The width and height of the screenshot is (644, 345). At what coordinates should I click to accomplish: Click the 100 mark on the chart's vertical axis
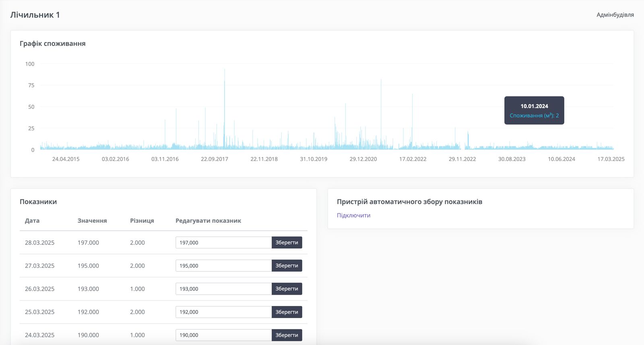pyautogui.click(x=30, y=64)
